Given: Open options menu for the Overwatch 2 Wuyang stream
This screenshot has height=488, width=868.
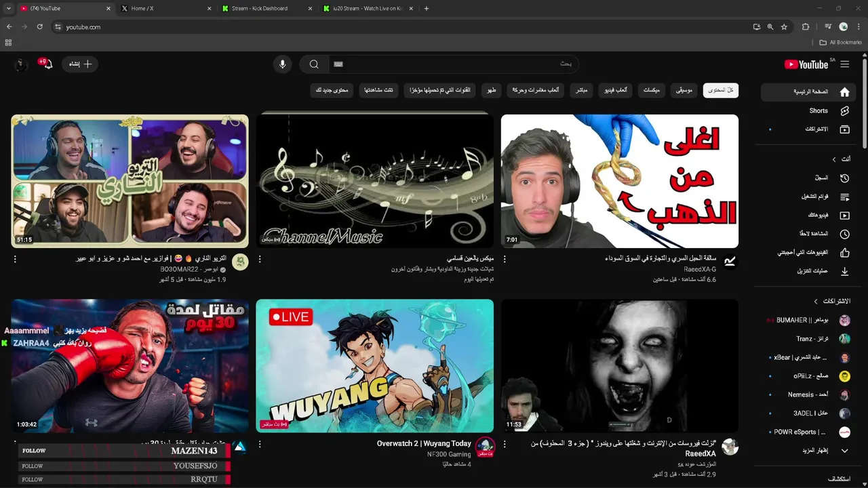Looking at the screenshot, I should click(x=260, y=445).
